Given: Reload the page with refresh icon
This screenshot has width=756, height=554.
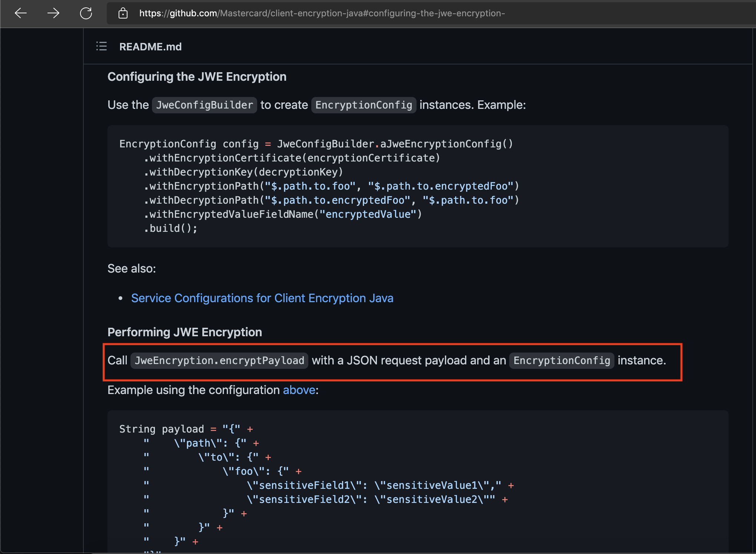Looking at the screenshot, I should (x=86, y=13).
